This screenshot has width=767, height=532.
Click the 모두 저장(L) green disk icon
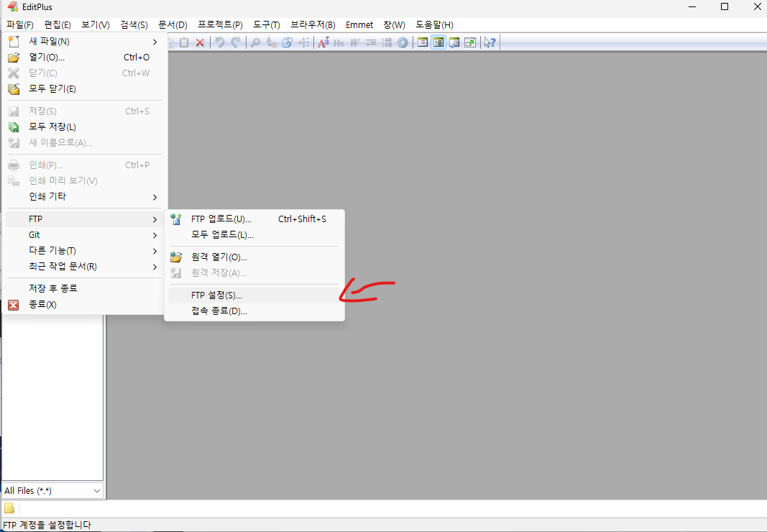[14, 127]
